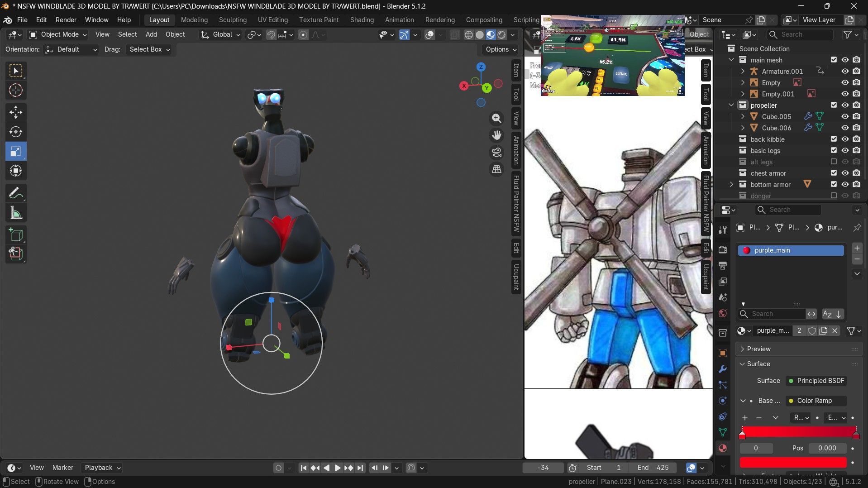
Task: Select the Add Cube tool
Action: pos(16,234)
